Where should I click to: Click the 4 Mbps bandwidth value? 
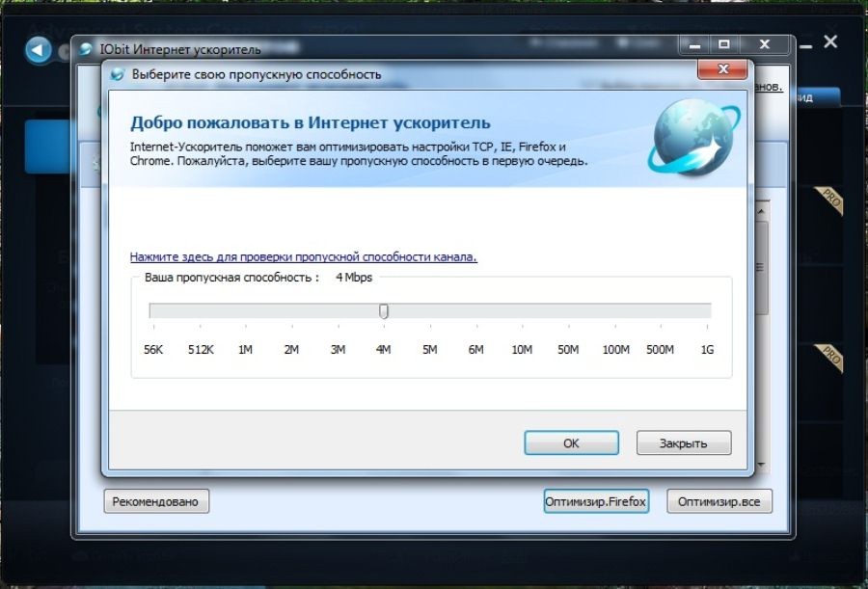354,278
